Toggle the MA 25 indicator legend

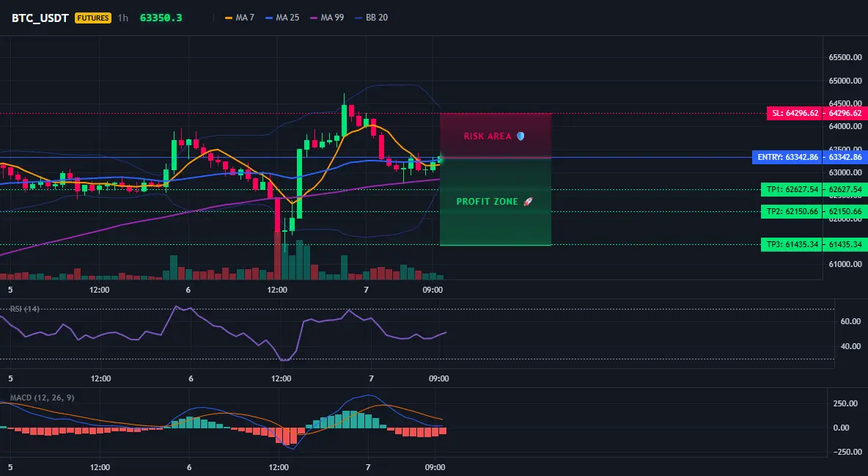(x=282, y=18)
